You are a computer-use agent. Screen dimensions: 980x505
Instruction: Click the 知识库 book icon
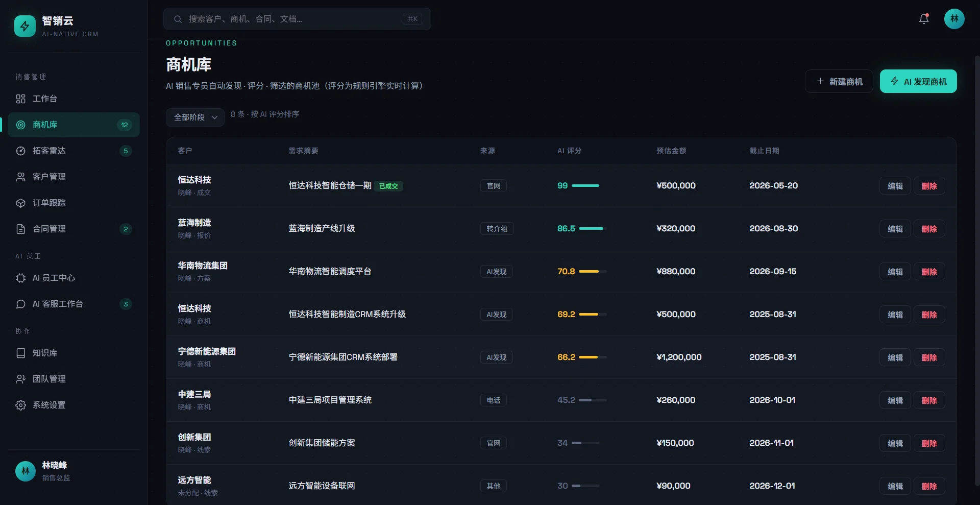click(x=21, y=353)
